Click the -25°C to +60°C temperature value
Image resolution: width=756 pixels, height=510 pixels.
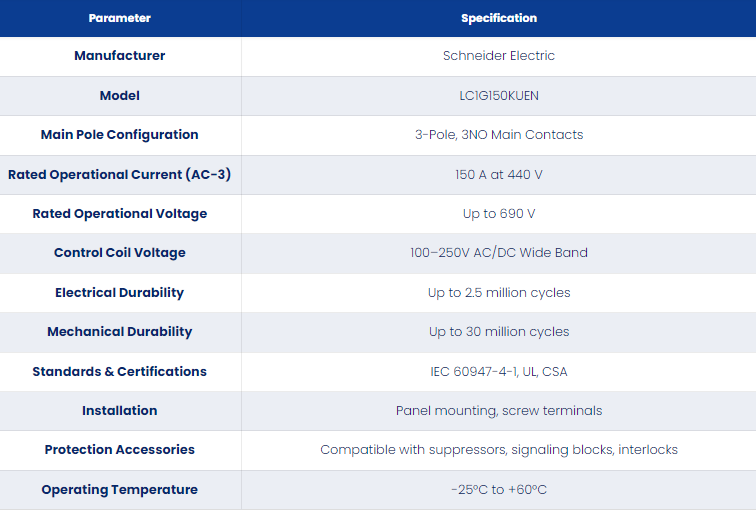click(499, 490)
